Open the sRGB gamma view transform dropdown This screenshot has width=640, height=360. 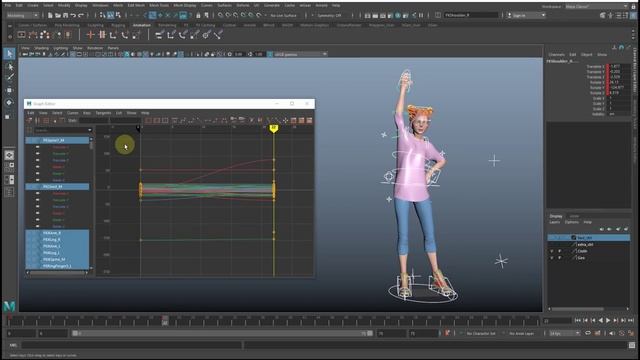(x=301, y=54)
